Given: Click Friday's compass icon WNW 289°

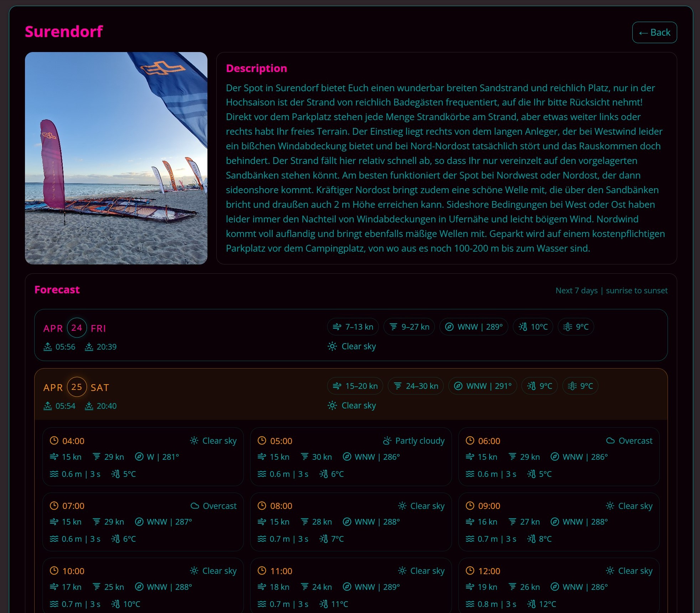Looking at the screenshot, I should coord(449,327).
